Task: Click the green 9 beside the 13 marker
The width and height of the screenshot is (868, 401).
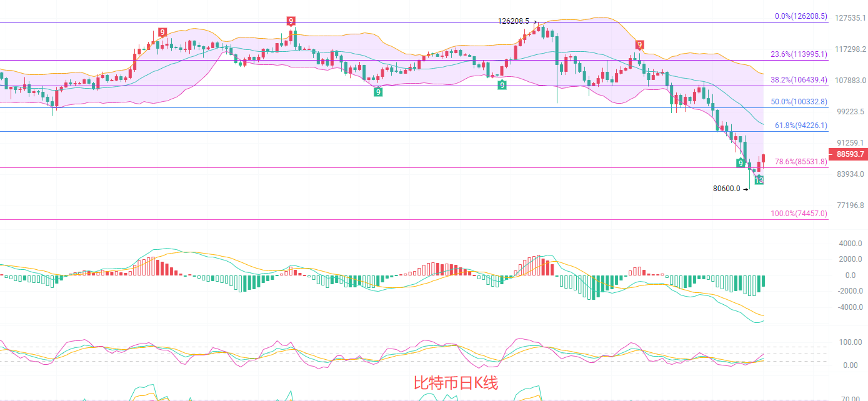Action: [741, 163]
